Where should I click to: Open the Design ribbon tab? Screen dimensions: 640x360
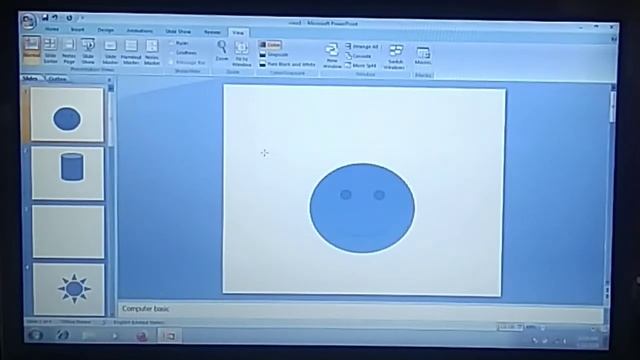pyautogui.click(x=105, y=30)
